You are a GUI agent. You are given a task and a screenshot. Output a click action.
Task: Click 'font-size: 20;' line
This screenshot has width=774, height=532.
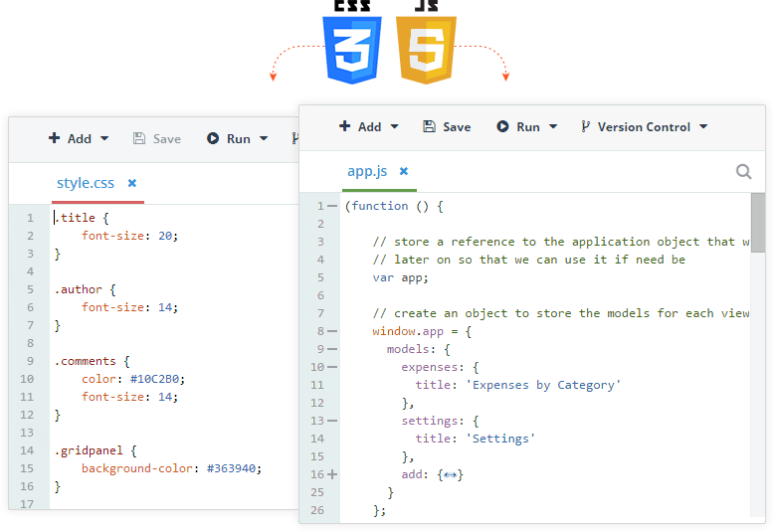tap(129, 236)
